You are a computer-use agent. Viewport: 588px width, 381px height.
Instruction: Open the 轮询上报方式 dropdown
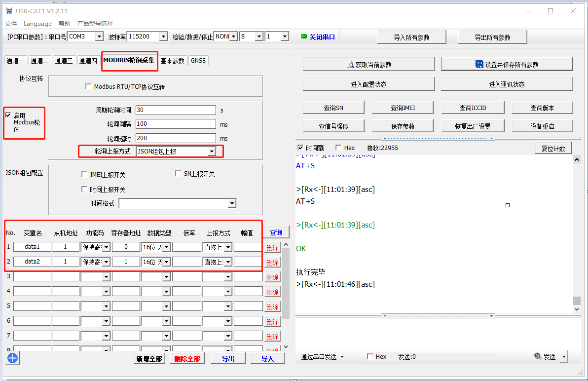pos(212,152)
